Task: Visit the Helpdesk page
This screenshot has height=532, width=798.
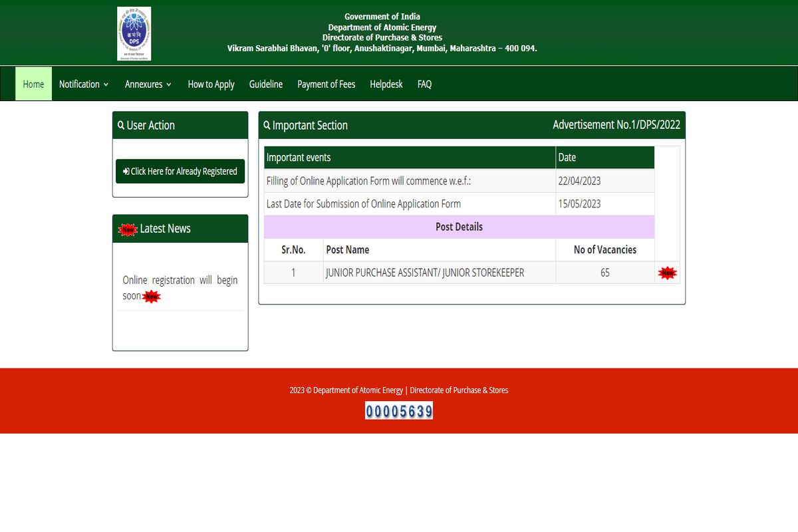Action: click(386, 84)
